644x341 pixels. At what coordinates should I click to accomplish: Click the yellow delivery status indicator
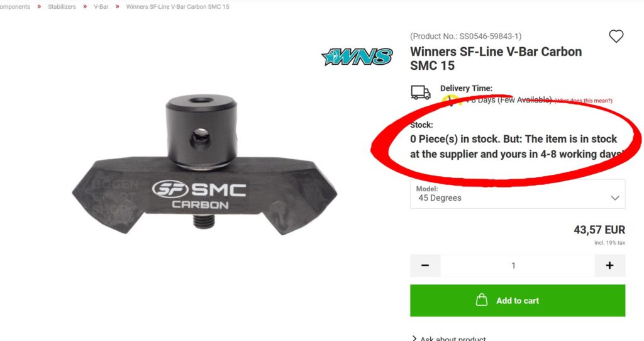pyautogui.click(x=450, y=99)
